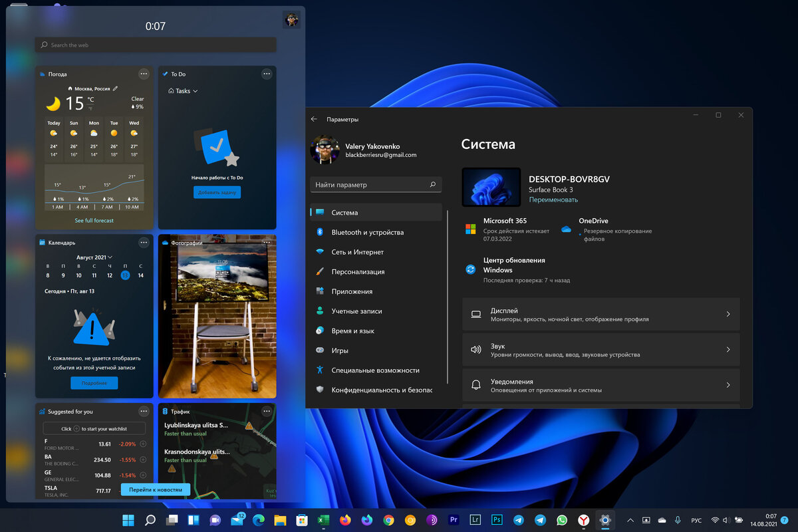This screenshot has height=532, width=798.
Task: Open Mail app with 12 badge
Action: [x=237, y=519]
